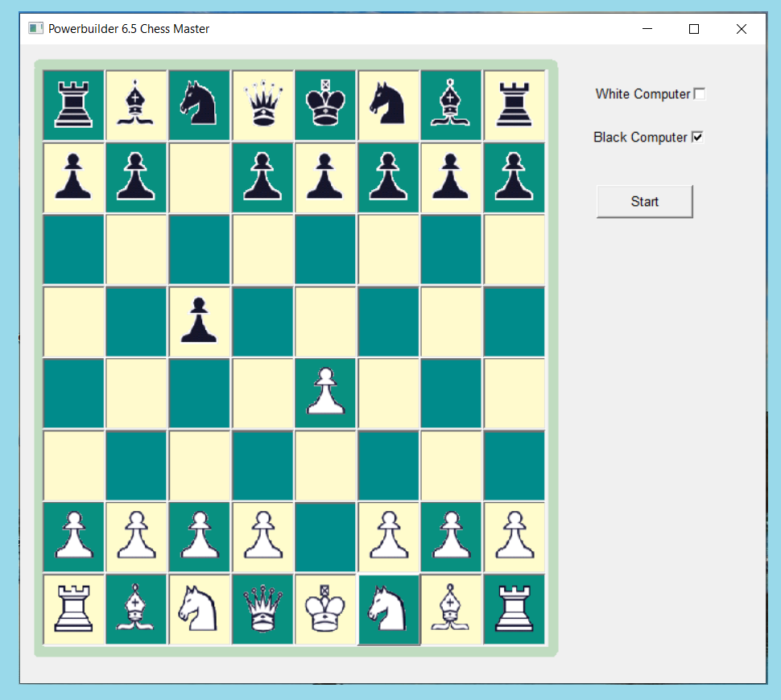Screen dimensions: 781x700
Task: Pick the black pawn on f7
Action: click(389, 177)
